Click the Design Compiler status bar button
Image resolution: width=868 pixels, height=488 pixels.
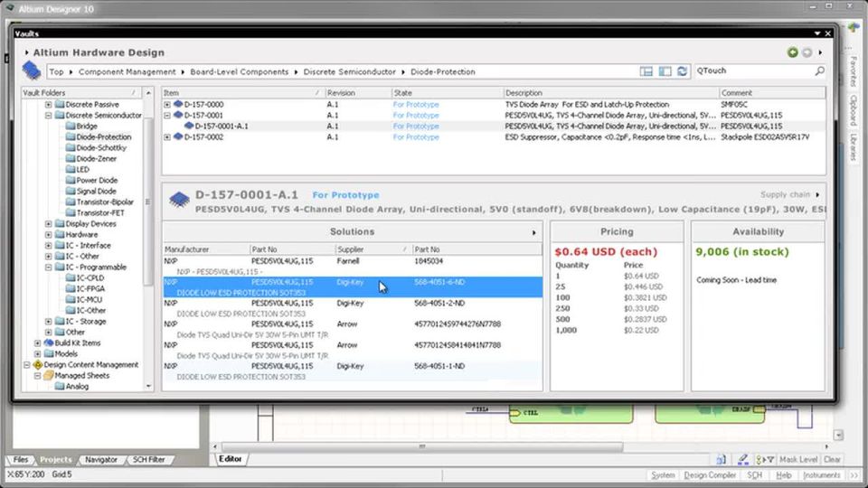click(x=710, y=474)
